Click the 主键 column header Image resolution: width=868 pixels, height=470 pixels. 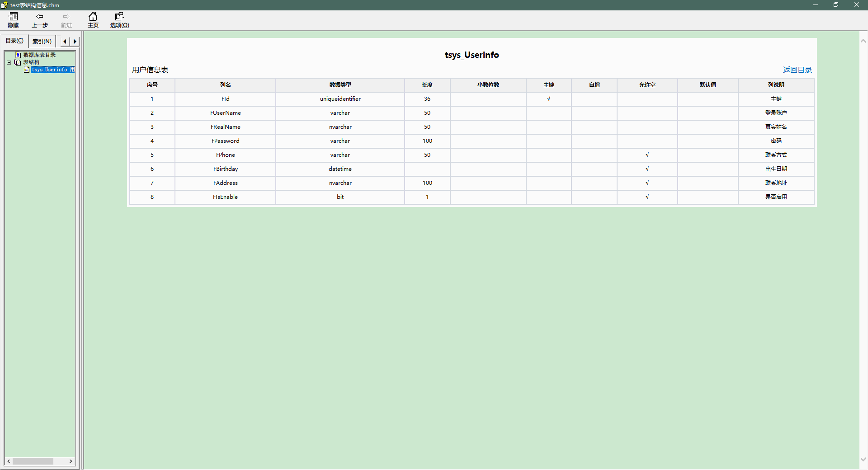pyautogui.click(x=549, y=85)
